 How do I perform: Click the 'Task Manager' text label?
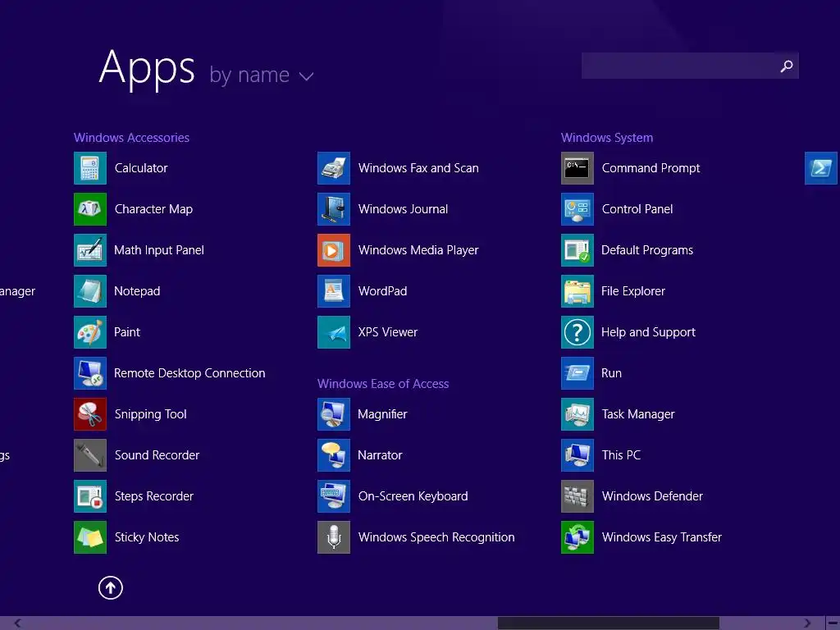click(x=638, y=414)
